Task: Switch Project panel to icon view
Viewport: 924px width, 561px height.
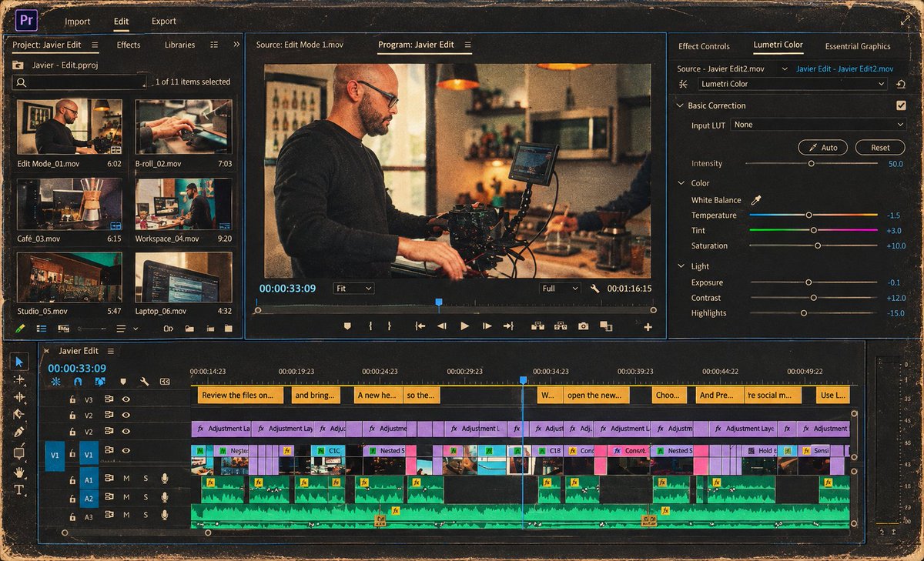Action: coord(63,329)
